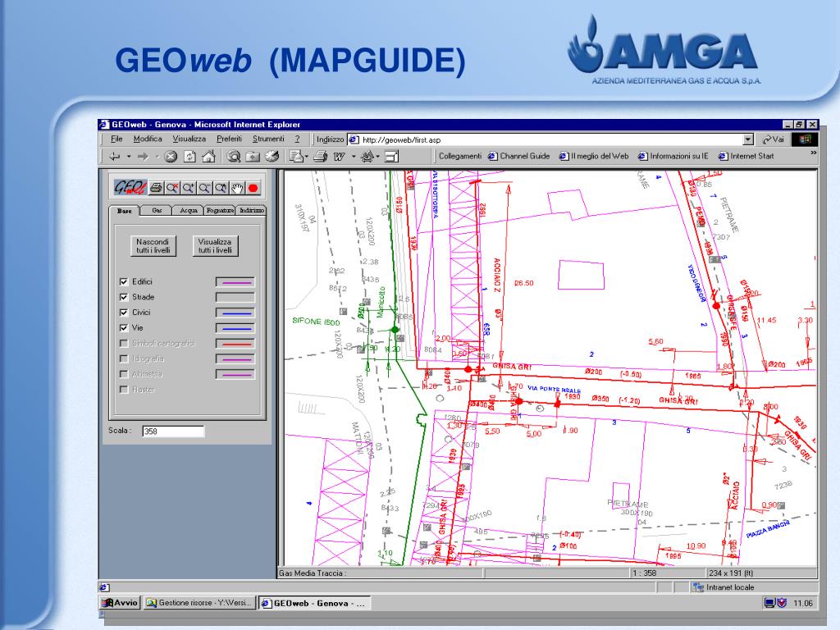The height and width of the screenshot is (630, 840).
Task: Click the Edit with Word icon
Action: [339, 157]
